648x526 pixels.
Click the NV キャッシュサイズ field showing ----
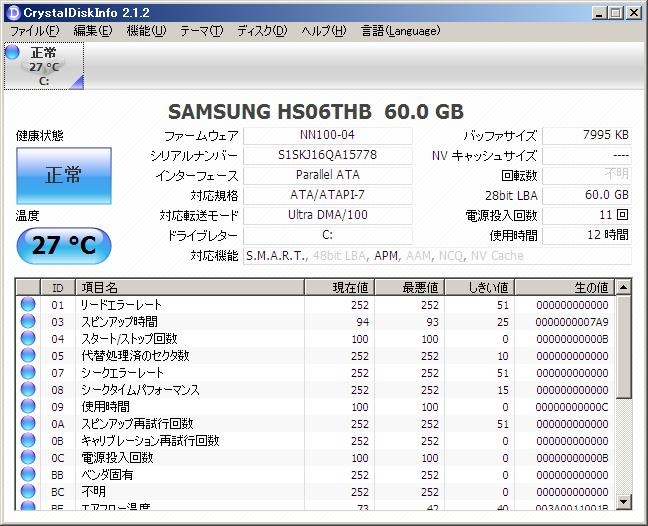[x=587, y=155]
